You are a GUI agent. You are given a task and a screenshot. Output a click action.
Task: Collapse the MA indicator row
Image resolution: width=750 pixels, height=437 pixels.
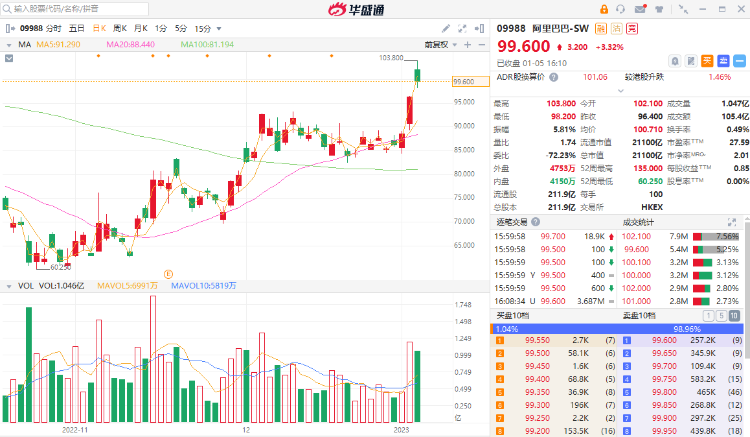pyautogui.click(x=9, y=45)
